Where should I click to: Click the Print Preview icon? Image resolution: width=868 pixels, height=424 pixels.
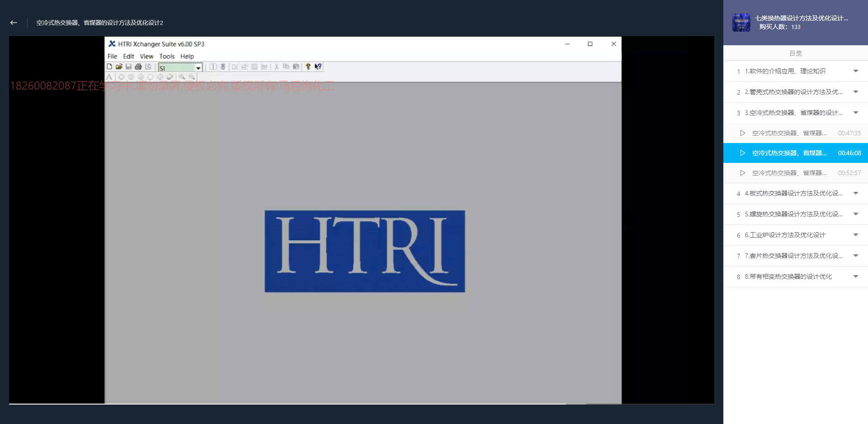click(148, 67)
